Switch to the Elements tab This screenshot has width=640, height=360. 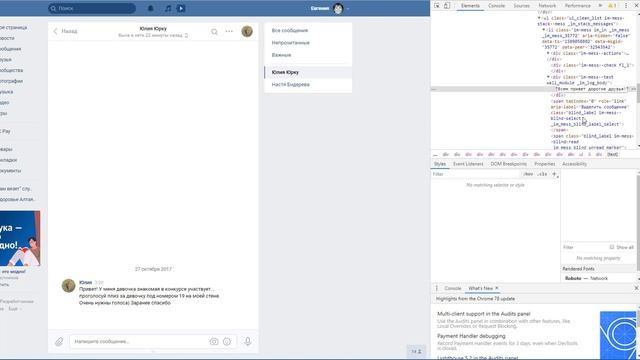coord(470,6)
